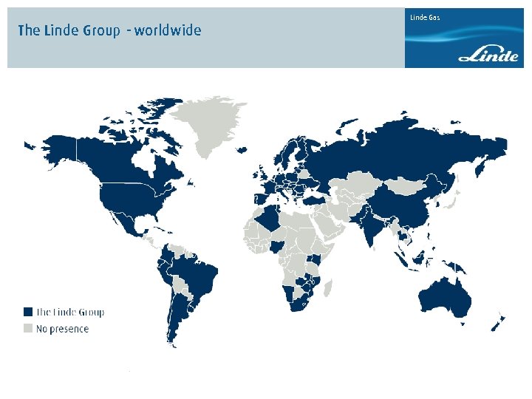532x399 pixels.
Task: Click the 'No presence' legend label
Action: (x=62, y=329)
